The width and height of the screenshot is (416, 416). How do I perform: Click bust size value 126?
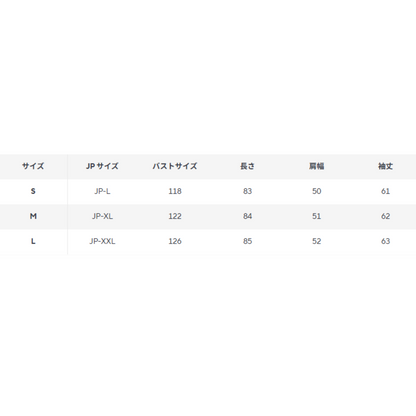point(175,241)
